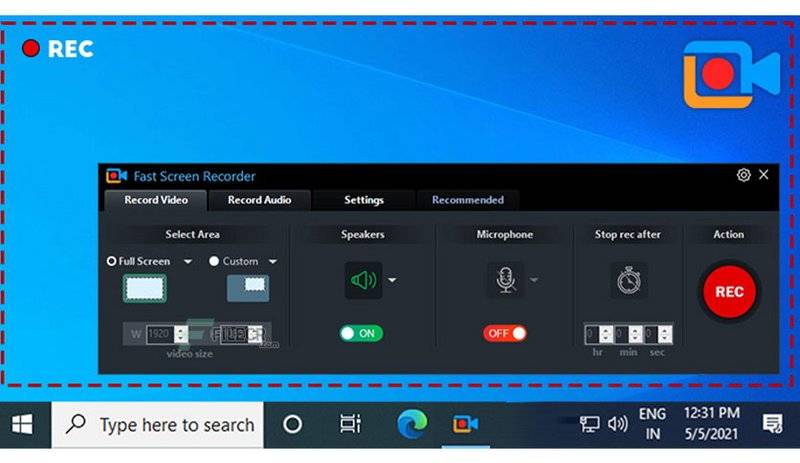The image size is (800, 463).
Task: Adjust the sec stepper for stop timer
Action: click(x=665, y=335)
